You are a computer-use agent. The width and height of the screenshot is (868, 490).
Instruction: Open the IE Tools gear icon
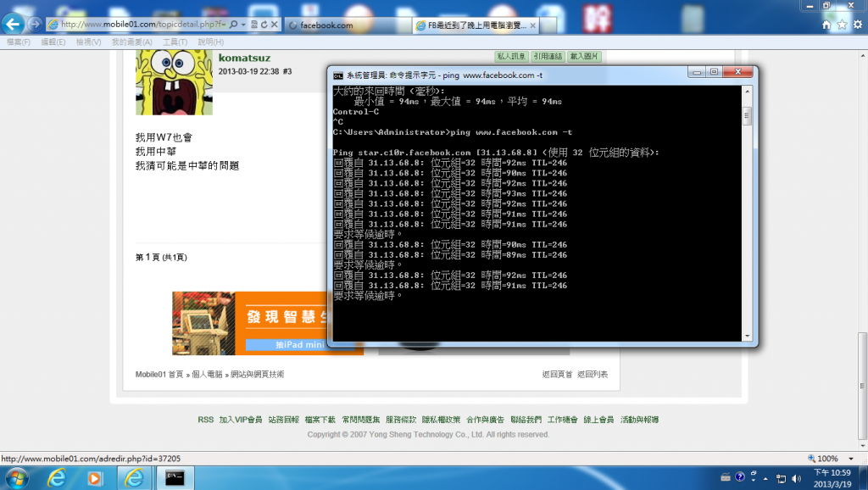pyautogui.click(x=858, y=25)
